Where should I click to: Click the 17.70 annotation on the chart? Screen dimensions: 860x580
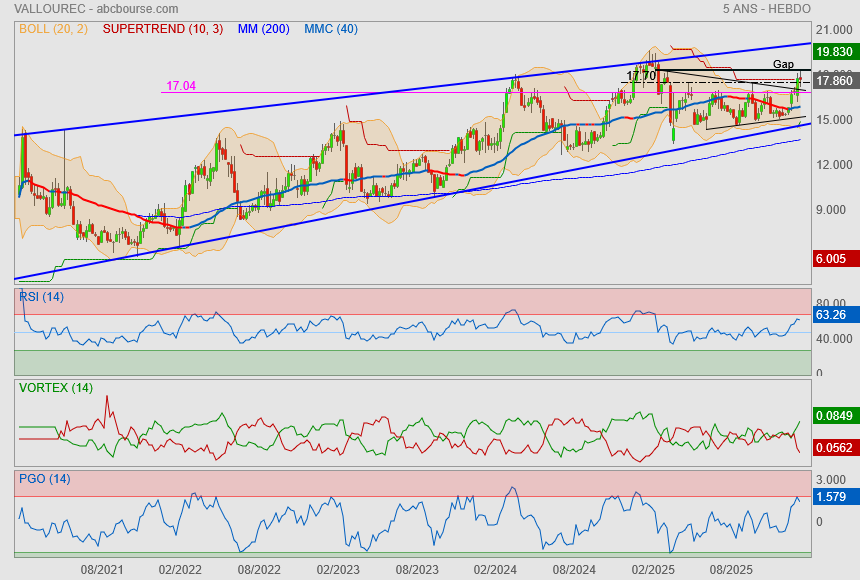(641, 76)
